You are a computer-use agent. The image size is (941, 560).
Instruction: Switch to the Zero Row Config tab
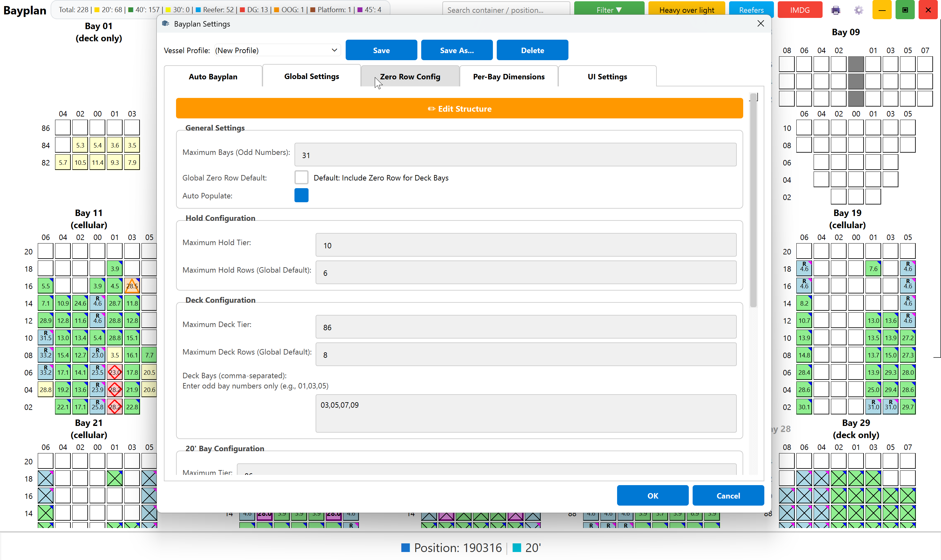[x=410, y=76]
